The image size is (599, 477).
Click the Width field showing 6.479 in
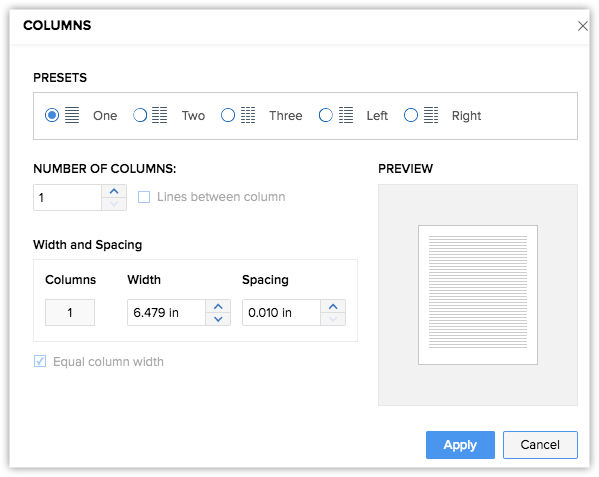(167, 312)
